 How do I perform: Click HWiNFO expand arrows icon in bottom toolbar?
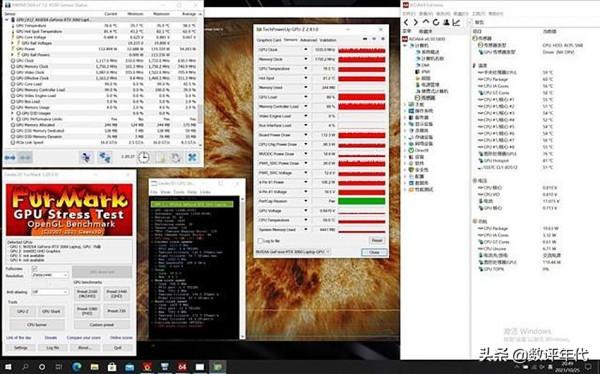point(10,157)
